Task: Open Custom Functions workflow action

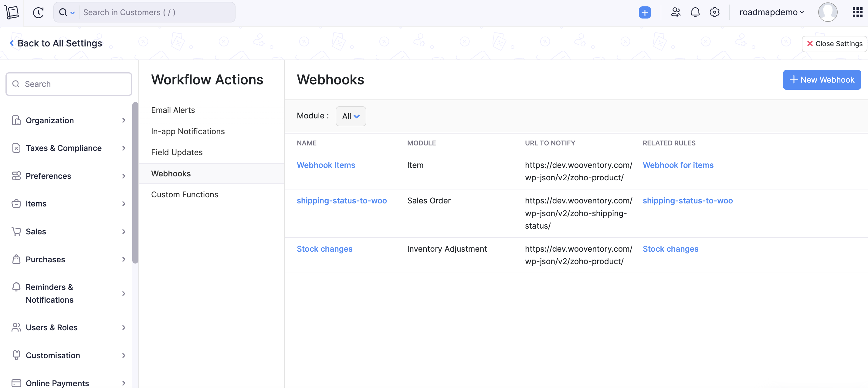Action: tap(184, 195)
